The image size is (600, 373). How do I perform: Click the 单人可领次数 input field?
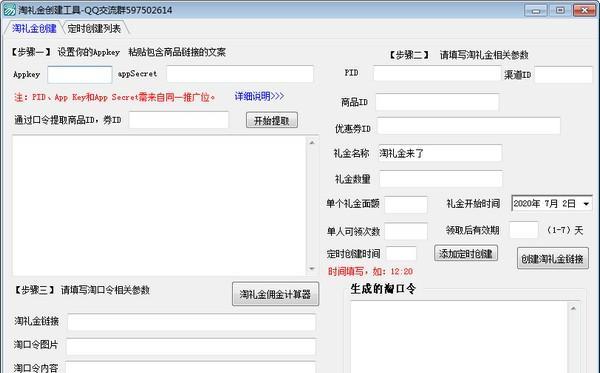[x=406, y=231]
